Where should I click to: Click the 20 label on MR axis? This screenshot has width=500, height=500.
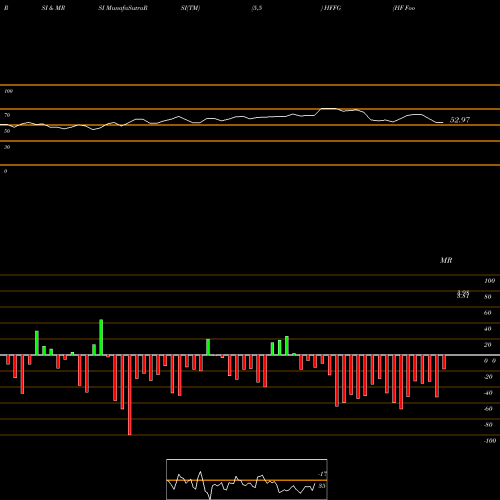click(x=488, y=345)
